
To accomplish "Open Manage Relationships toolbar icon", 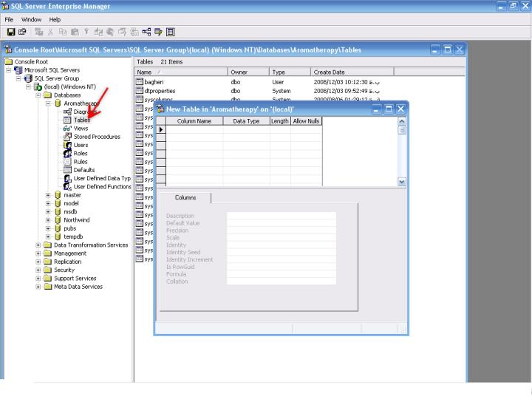I will pos(146,32).
